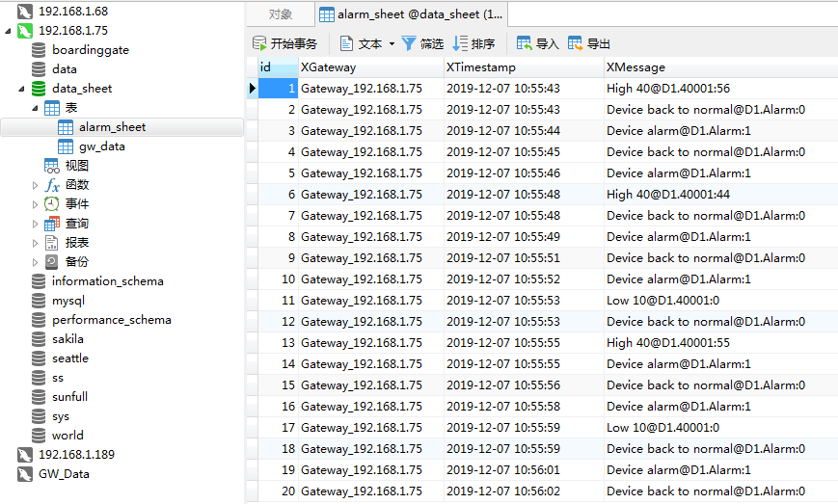Screen dimensions: 838x504
Task: Click the gw_data table icon
Action: coord(66,146)
